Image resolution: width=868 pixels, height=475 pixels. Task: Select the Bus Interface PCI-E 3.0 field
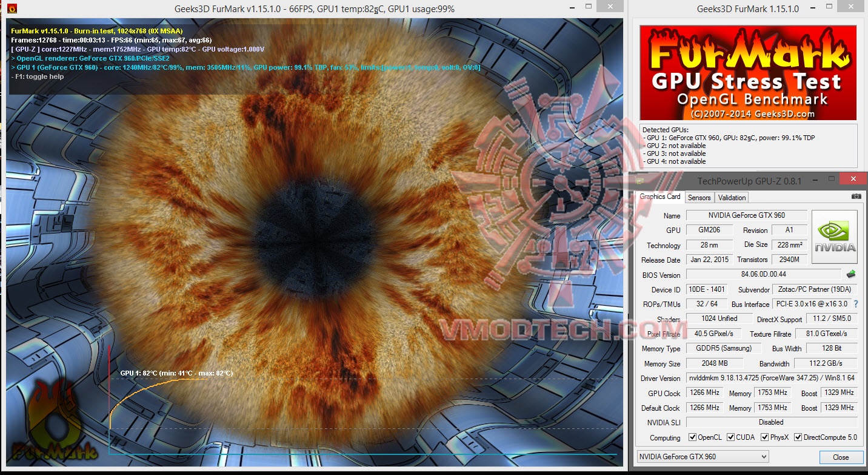pyautogui.click(x=812, y=304)
